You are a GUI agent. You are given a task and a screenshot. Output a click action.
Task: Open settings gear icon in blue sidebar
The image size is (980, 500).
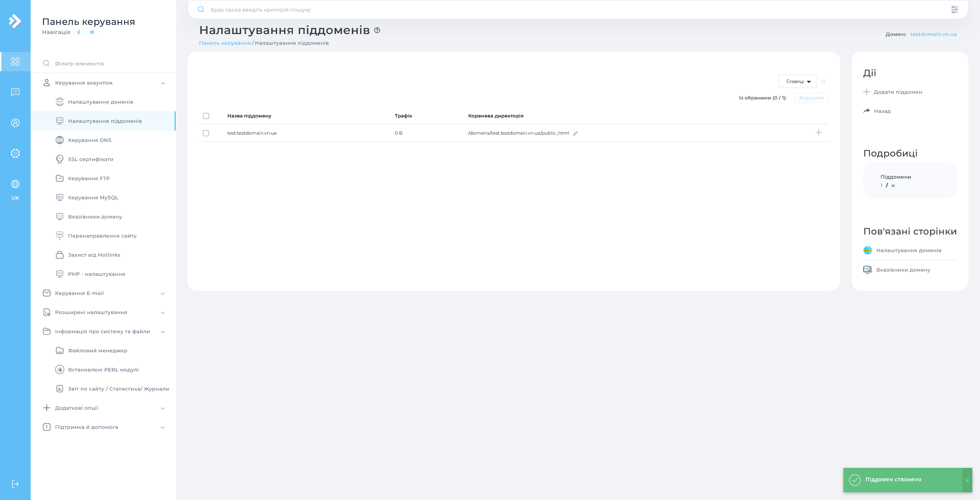pos(15,153)
